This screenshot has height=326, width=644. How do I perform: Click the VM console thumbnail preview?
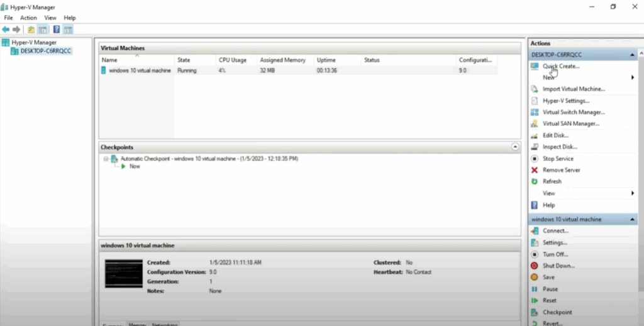pos(124,274)
